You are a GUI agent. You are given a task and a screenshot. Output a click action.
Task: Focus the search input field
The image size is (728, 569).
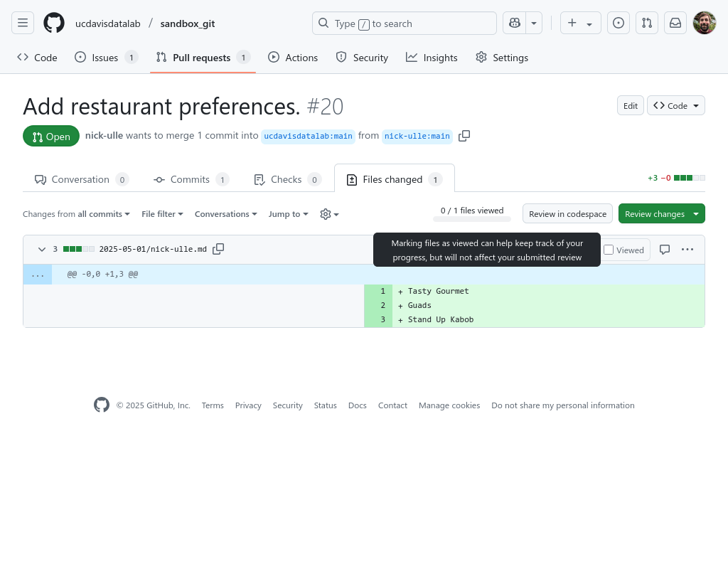tap(404, 23)
